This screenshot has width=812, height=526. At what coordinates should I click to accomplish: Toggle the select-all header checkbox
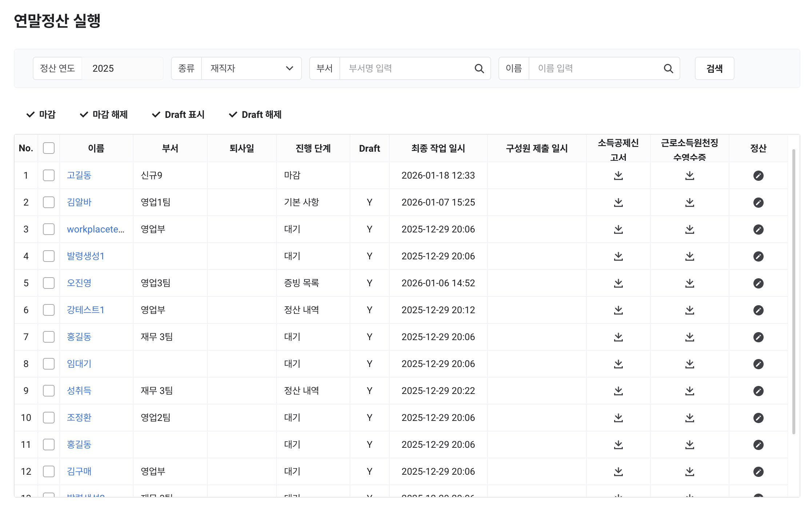[49, 148]
